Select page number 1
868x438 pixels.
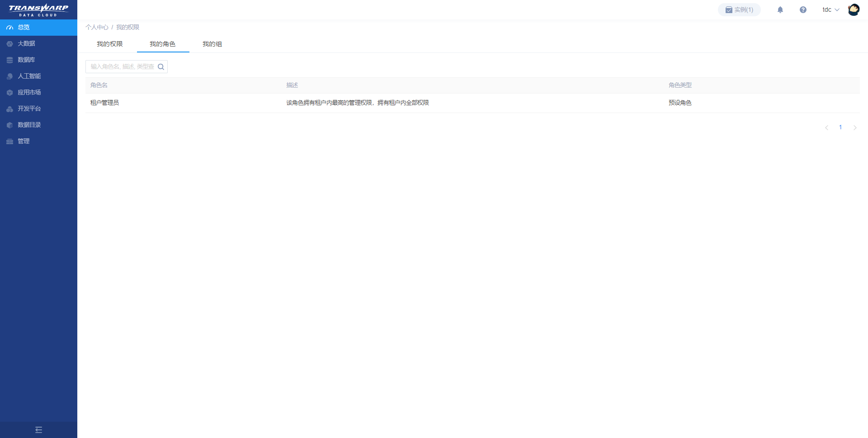point(840,127)
